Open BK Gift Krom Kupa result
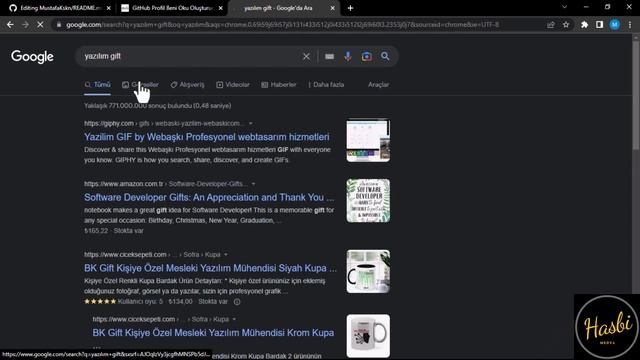640x360 pixels. click(x=213, y=333)
